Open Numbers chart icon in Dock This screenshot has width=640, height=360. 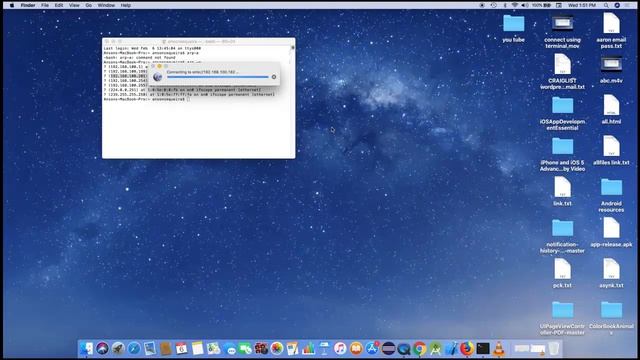coord(309,349)
